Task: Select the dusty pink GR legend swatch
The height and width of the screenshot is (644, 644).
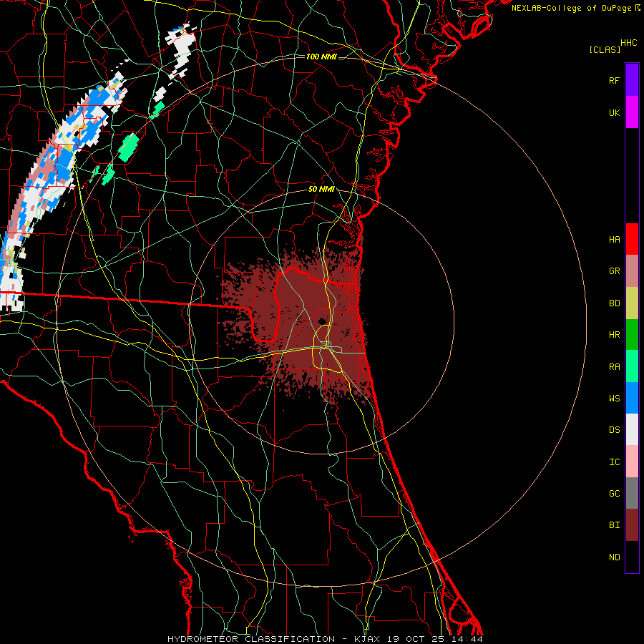Action: [632, 270]
